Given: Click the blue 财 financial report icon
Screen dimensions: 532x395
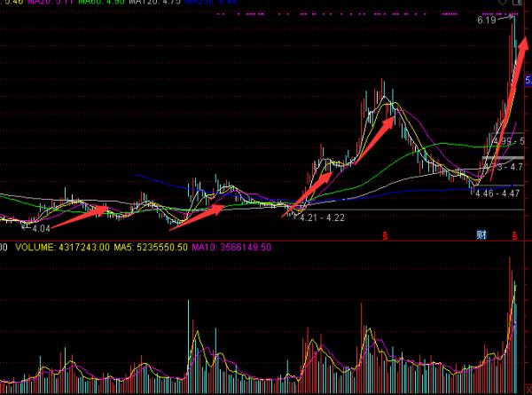Looking at the screenshot, I should point(481,234).
